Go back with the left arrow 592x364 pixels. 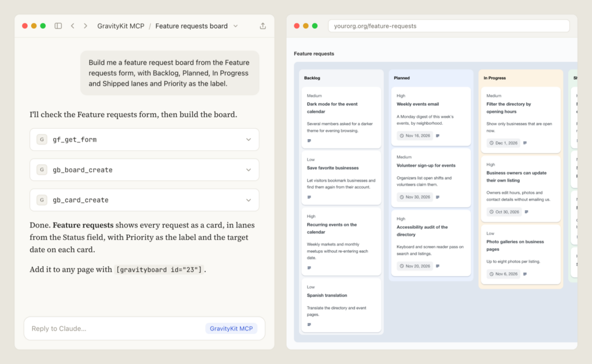point(72,26)
